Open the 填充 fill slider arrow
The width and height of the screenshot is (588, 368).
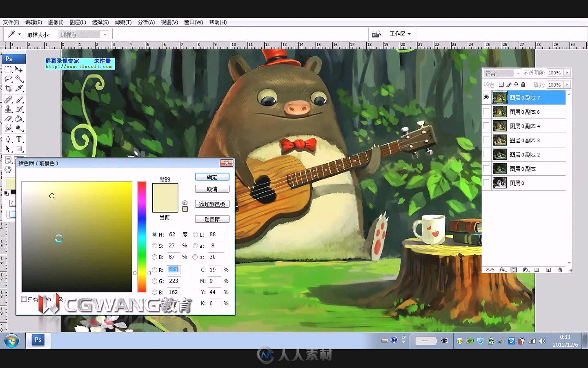click(567, 85)
